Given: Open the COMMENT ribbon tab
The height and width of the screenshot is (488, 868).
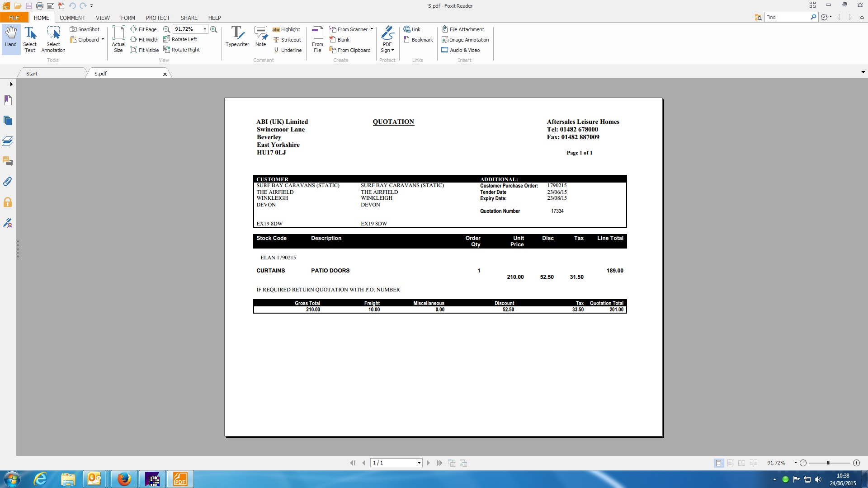Looking at the screenshot, I should click(x=72, y=18).
